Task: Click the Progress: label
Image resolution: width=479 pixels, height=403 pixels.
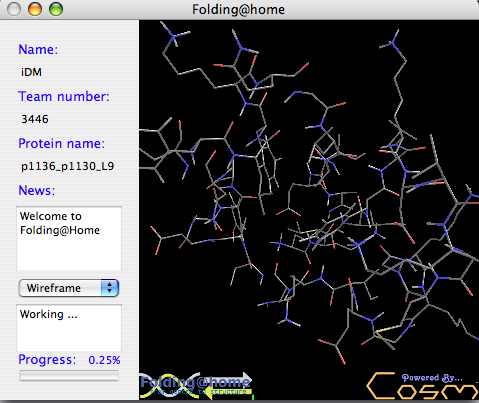Action: tap(47, 360)
